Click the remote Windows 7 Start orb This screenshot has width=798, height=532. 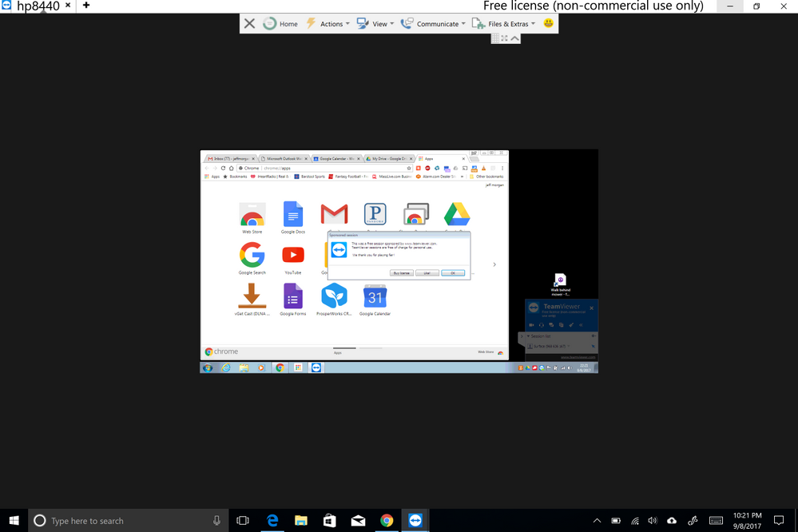tap(207, 367)
